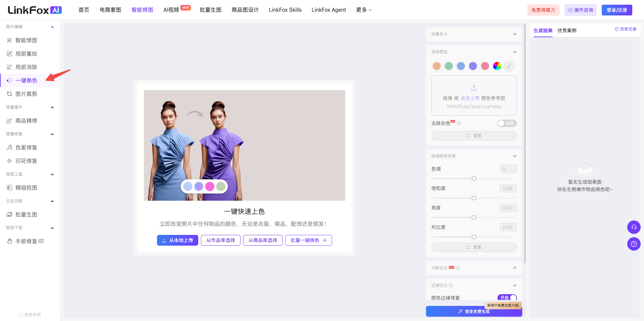The image size is (644, 321).
Task: Click the one-key recolor demo image
Action: tap(245, 145)
